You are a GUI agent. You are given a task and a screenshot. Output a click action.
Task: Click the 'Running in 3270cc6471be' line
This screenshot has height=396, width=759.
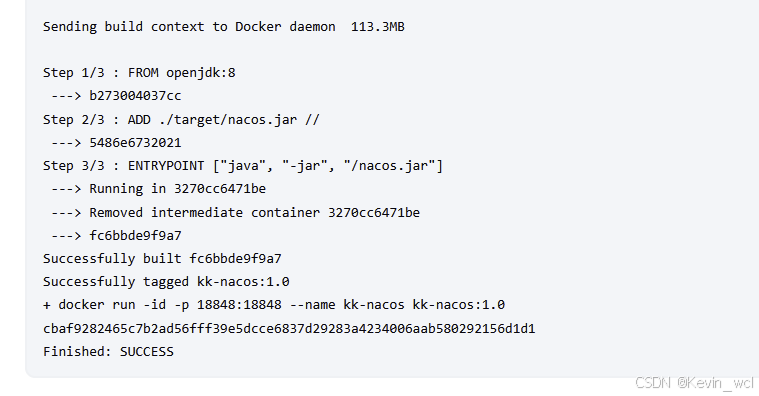(158, 189)
